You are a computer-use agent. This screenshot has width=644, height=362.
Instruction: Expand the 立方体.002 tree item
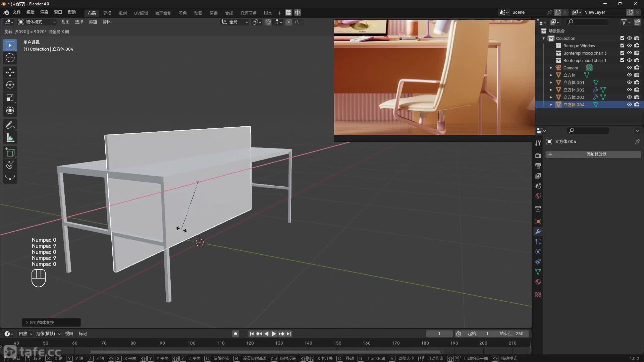pos(551,90)
